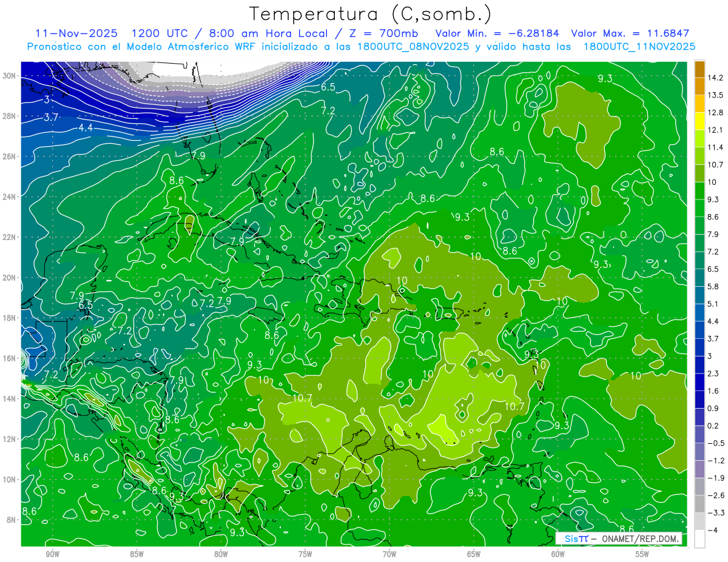Click the 65W longitude axis label
The height and width of the screenshot is (562, 728).
click(x=474, y=554)
